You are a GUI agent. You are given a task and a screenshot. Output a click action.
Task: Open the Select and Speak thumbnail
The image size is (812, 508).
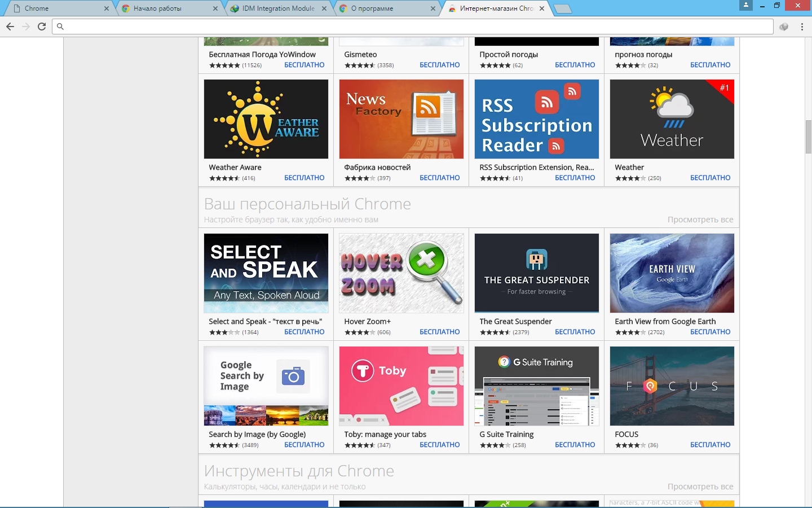[x=266, y=273]
